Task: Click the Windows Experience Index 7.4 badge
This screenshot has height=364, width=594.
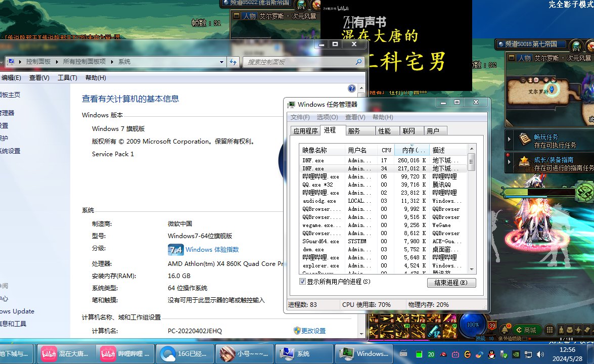Action: [175, 250]
